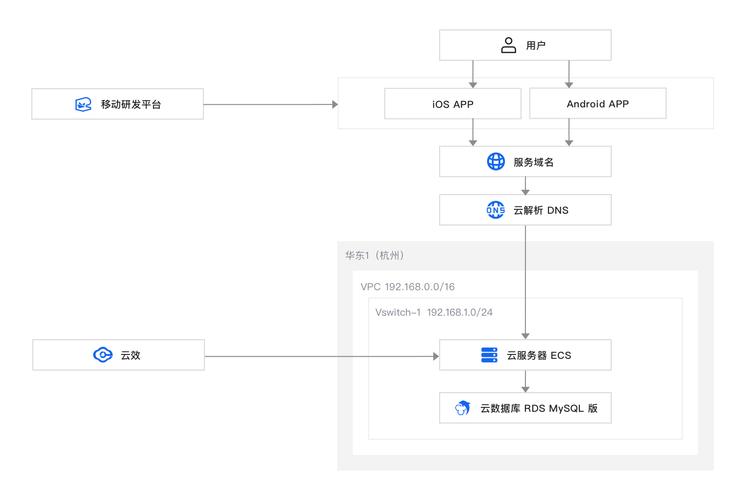Click the RDS MySQL dolphin icon
Screen dimensions: 745x500
[x=462, y=408]
